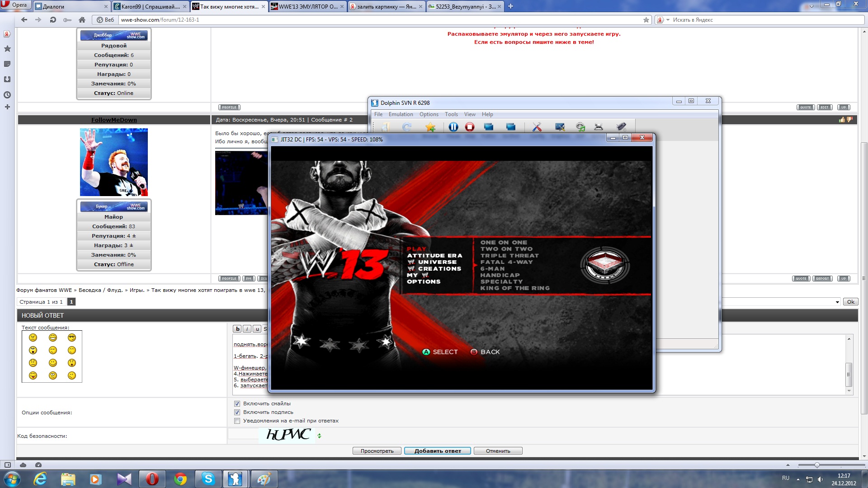
Task: Click the Ok page-jump button
Action: tap(850, 302)
